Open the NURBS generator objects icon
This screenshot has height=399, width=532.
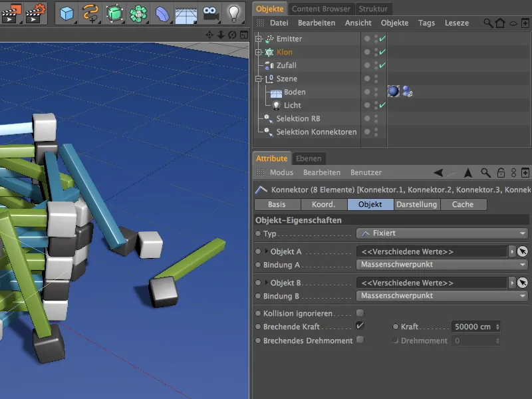point(114,13)
